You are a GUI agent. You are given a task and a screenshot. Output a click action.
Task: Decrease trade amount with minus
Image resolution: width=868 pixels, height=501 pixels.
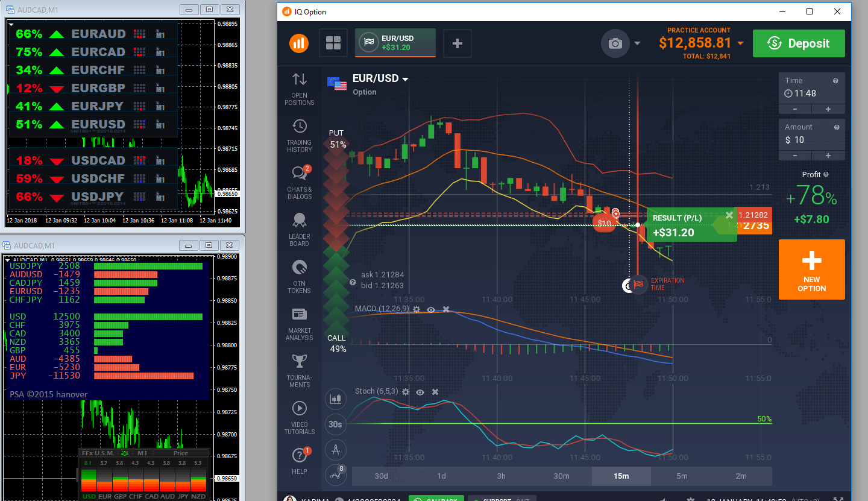(x=795, y=156)
